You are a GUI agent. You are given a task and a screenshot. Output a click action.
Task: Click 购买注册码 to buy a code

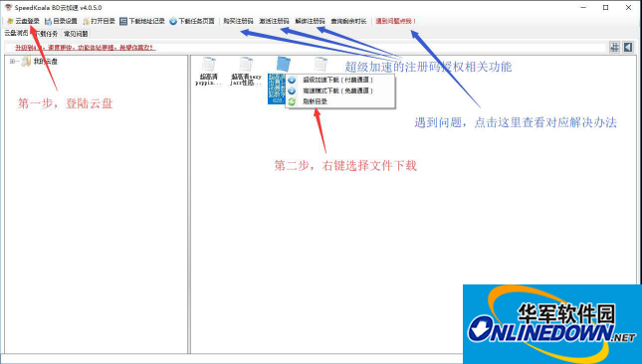tap(238, 21)
